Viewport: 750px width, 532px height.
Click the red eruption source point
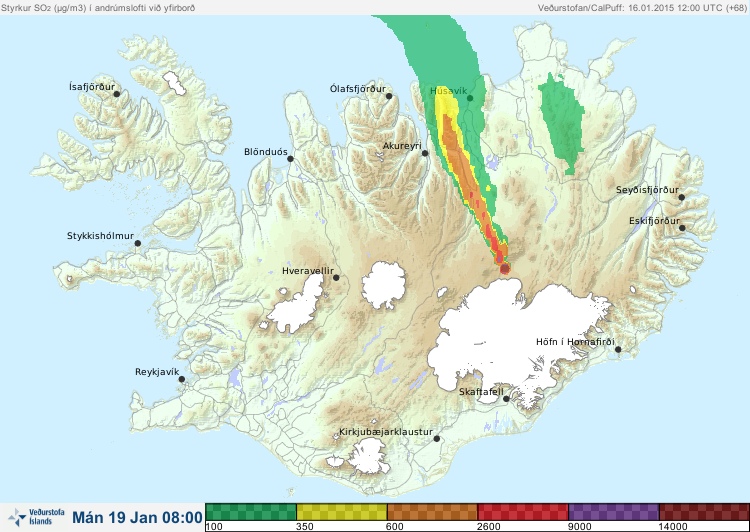tap(505, 269)
